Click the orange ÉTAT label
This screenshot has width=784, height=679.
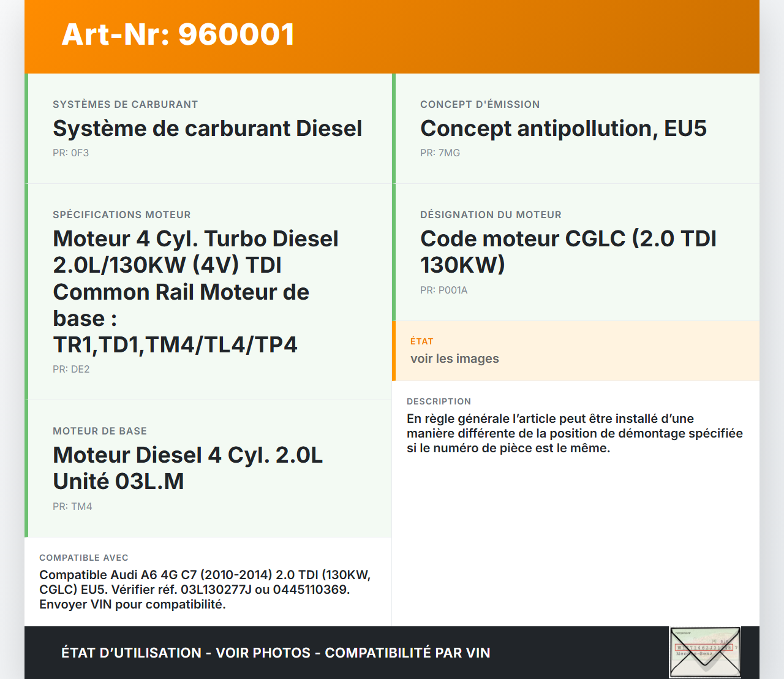[x=421, y=341]
